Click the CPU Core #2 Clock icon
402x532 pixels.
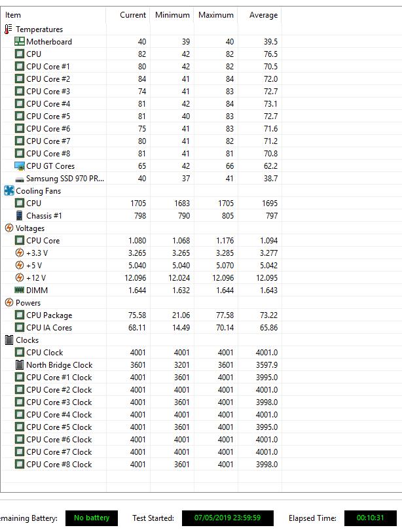coord(20,389)
